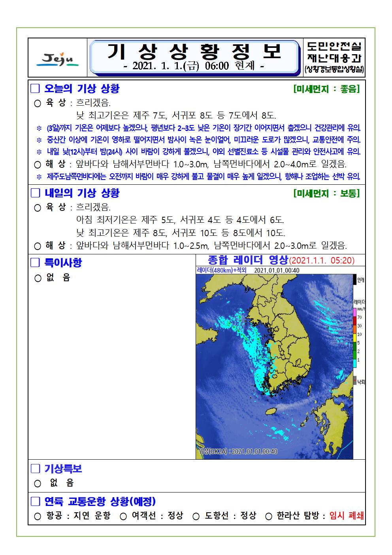Click the date line '2021. 1. 1.(금) 06:00 현재'

pos(194,66)
